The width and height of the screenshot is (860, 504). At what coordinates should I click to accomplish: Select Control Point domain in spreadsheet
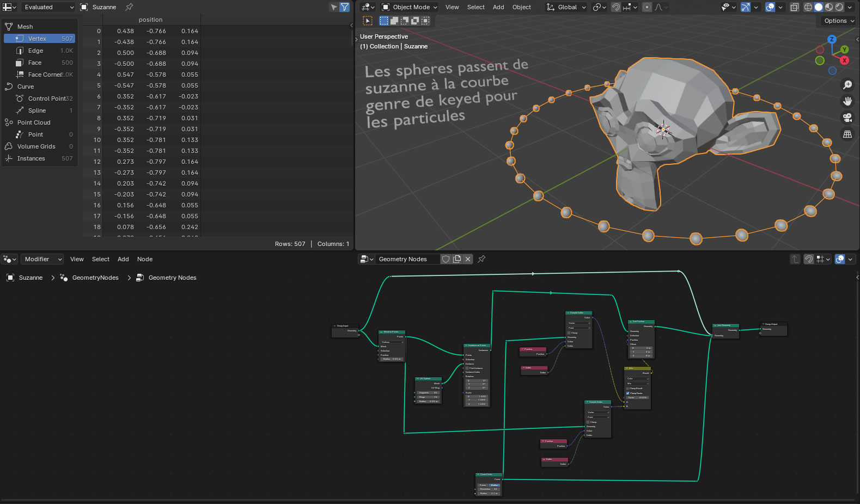point(39,99)
